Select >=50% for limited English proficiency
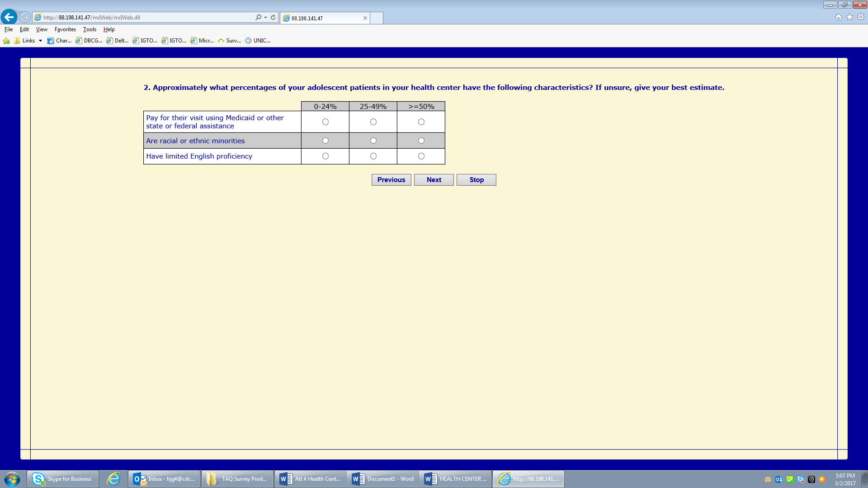868x488 pixels. click(x=421, y=156)
